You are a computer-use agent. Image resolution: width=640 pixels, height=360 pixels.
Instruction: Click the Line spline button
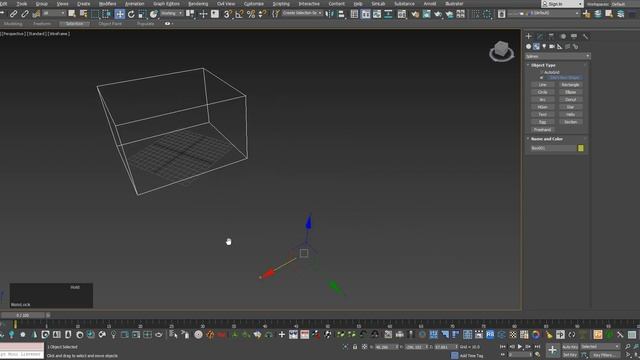[x=542, y=85]
